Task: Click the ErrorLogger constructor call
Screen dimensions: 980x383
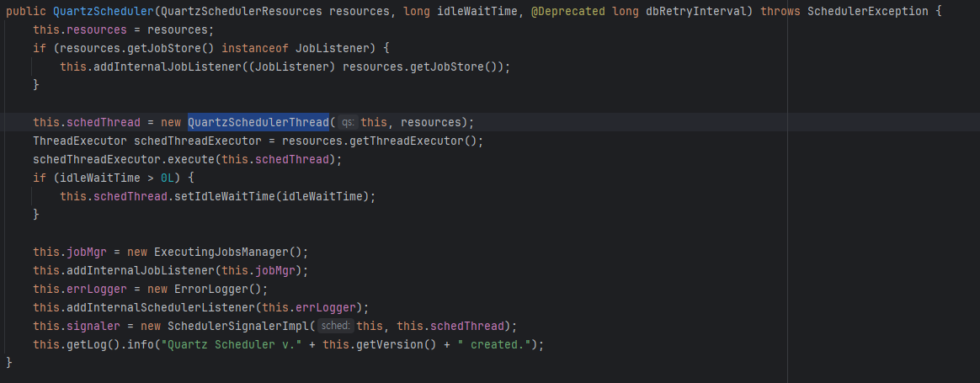Action: coord(217,290)
